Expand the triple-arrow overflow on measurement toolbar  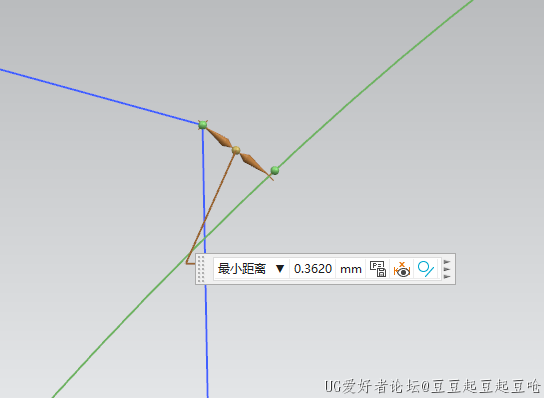(447, 269)
